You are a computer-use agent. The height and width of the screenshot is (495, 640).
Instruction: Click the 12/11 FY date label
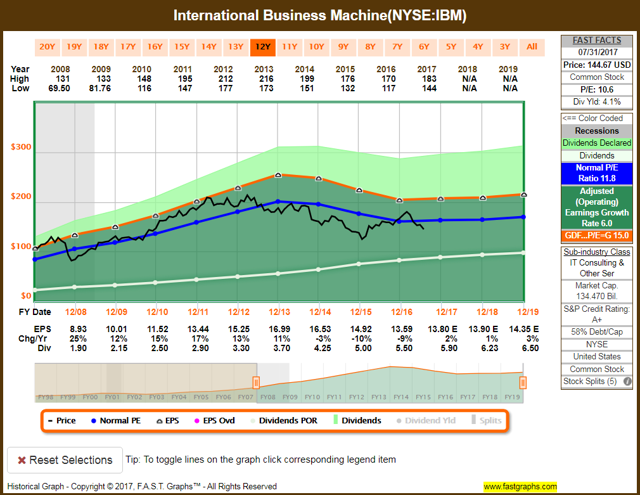click(x=198, y=312)
